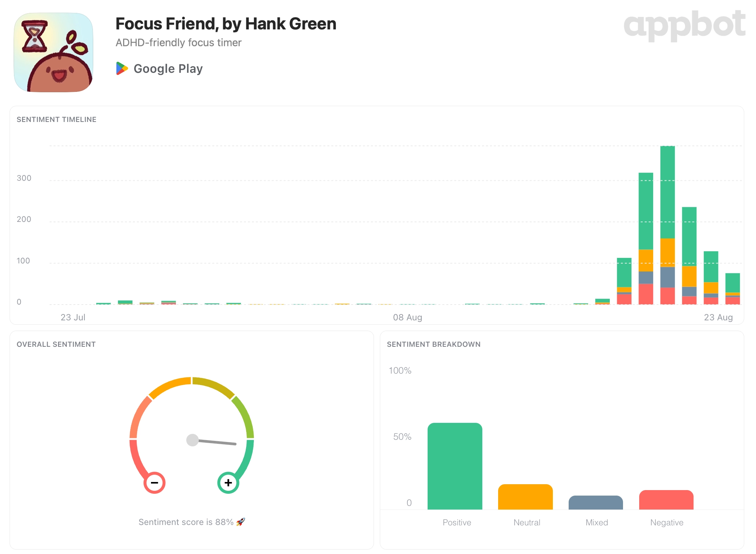
Task: Click the 'Negative' axis label
Action: click(x=667, y=522)
